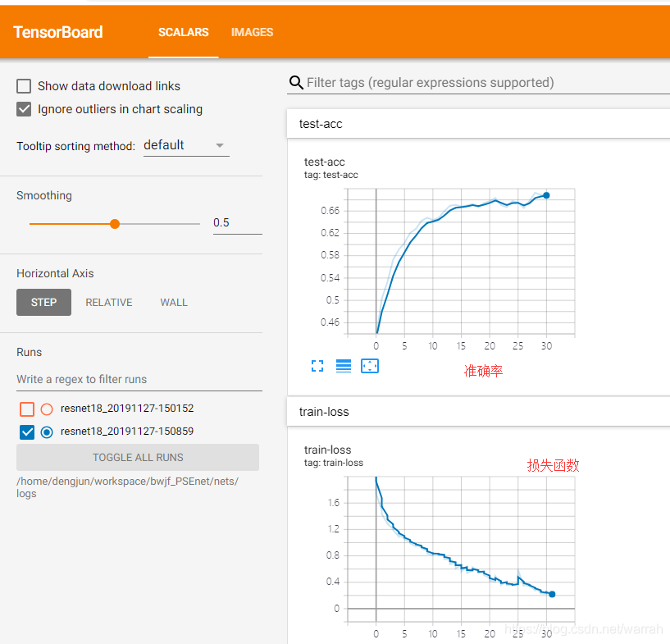Click the train-loss curve endpoint marker

point(552,594)
